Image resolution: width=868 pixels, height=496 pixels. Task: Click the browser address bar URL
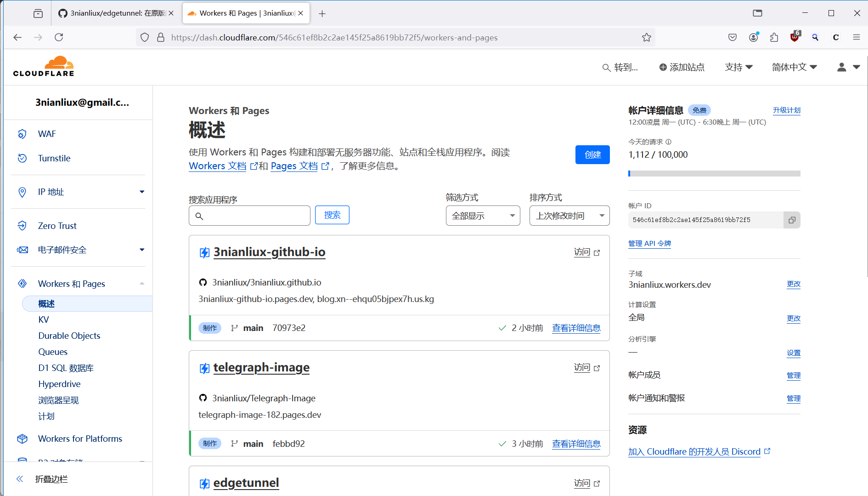pyautogui.click(x=334, y=38)
